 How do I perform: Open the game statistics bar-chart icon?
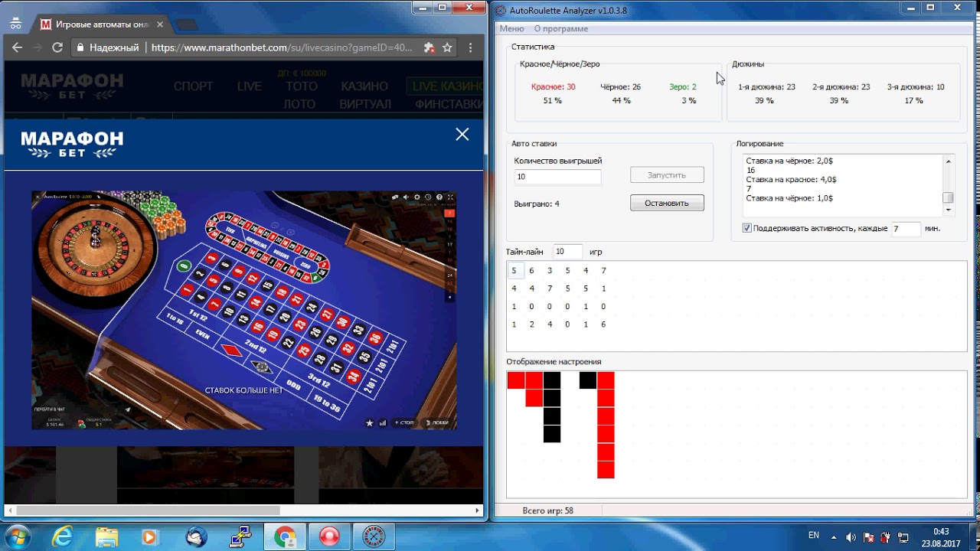click(382, 422)
